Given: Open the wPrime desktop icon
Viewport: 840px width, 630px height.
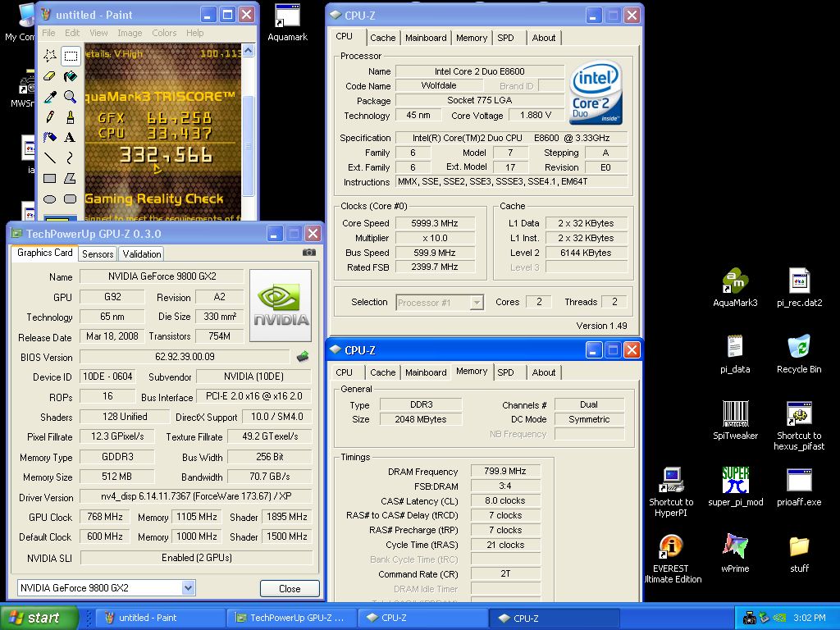Looking at the screenshot, I should (735, 554).
